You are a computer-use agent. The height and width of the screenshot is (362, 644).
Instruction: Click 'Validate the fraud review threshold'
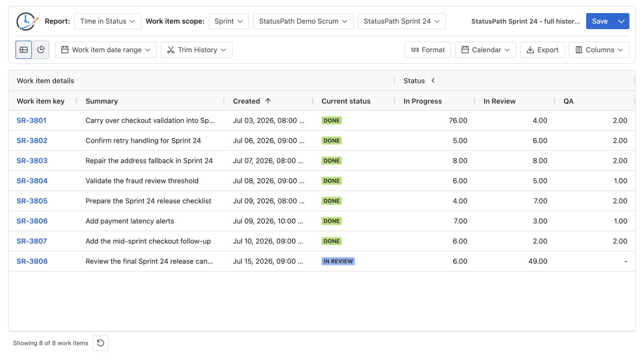(x=142, y=181)
